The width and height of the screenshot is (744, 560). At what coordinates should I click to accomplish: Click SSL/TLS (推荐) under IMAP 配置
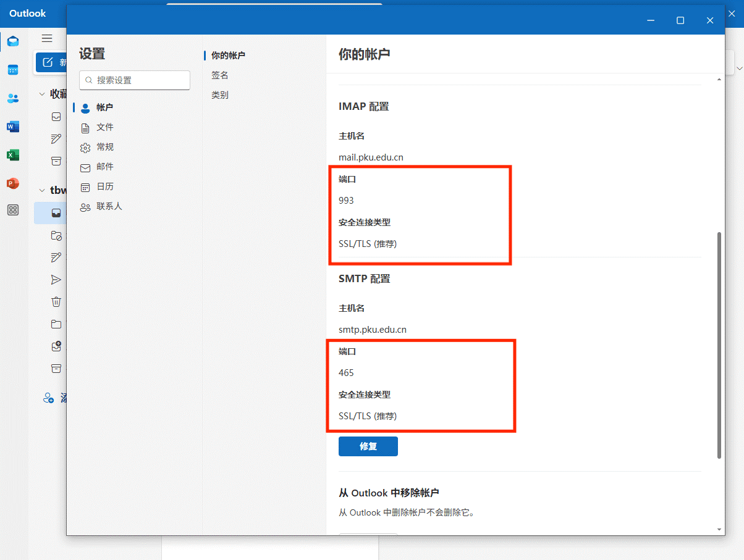click(368, 244)
